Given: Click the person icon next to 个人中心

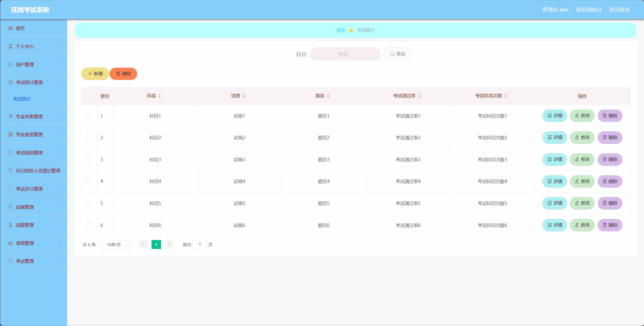Looking at the screenshot, I should (x=10, y=46).
